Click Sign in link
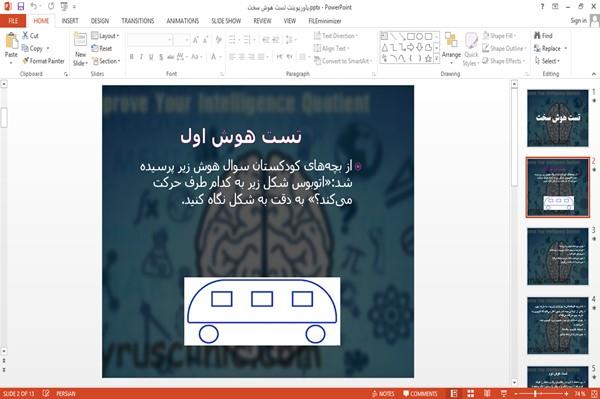Screen dimensions: 600x399 [578, 21]
